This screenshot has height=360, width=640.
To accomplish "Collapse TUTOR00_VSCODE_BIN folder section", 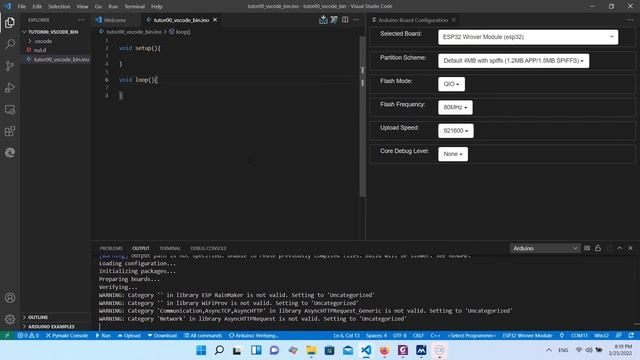I will point(53,32).
